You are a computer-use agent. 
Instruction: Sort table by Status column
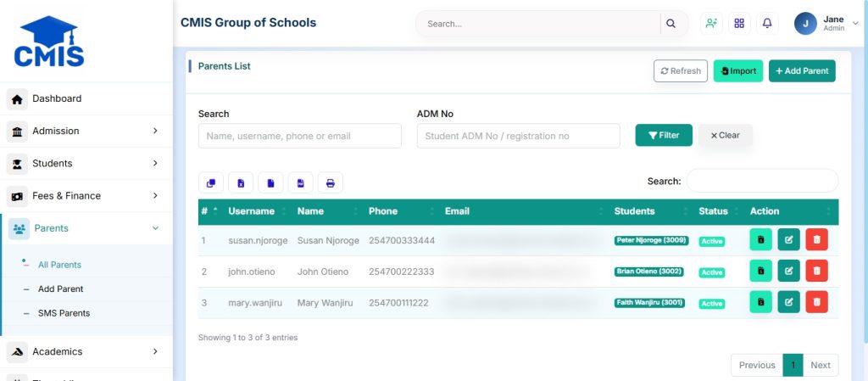pyautogui.click(x=720, y=211)
